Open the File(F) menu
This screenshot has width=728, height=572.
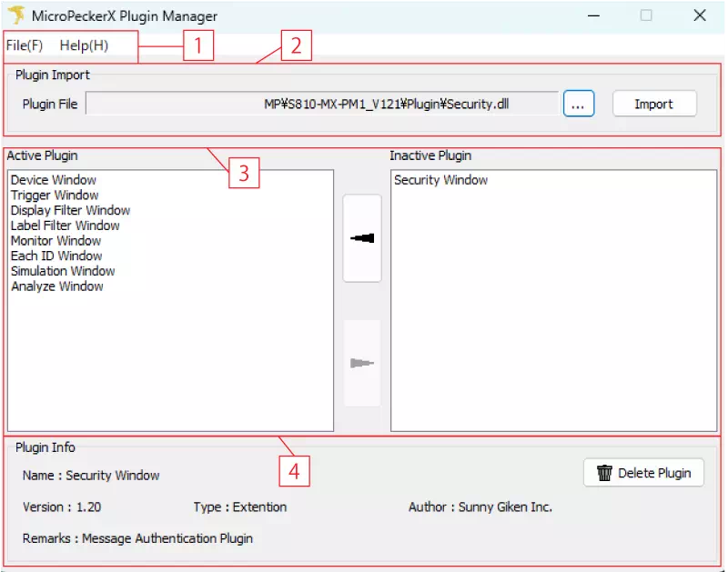pos(25,45)
